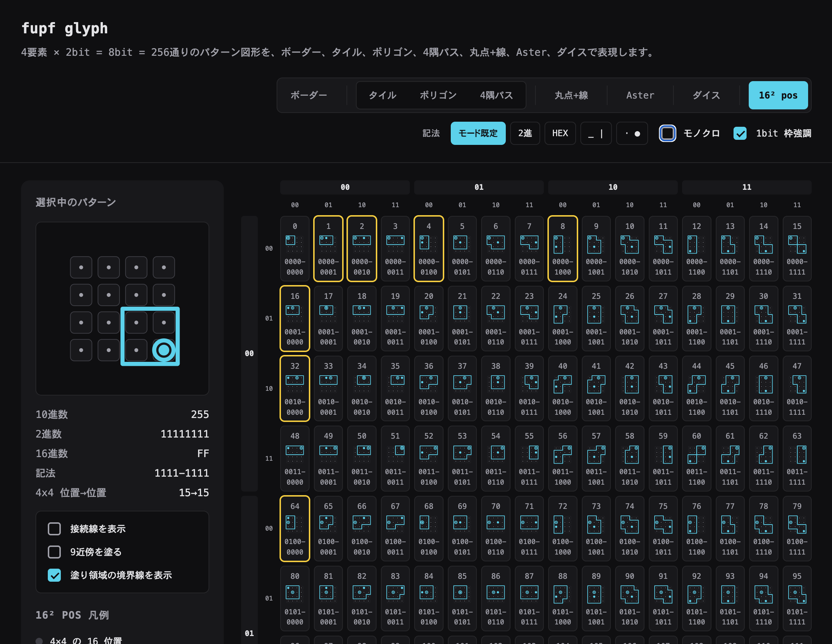This screenshot has height=644, width=832.
Task: Select pattern tile 0 (0000-0000)
Action: (x=294, y=248)
